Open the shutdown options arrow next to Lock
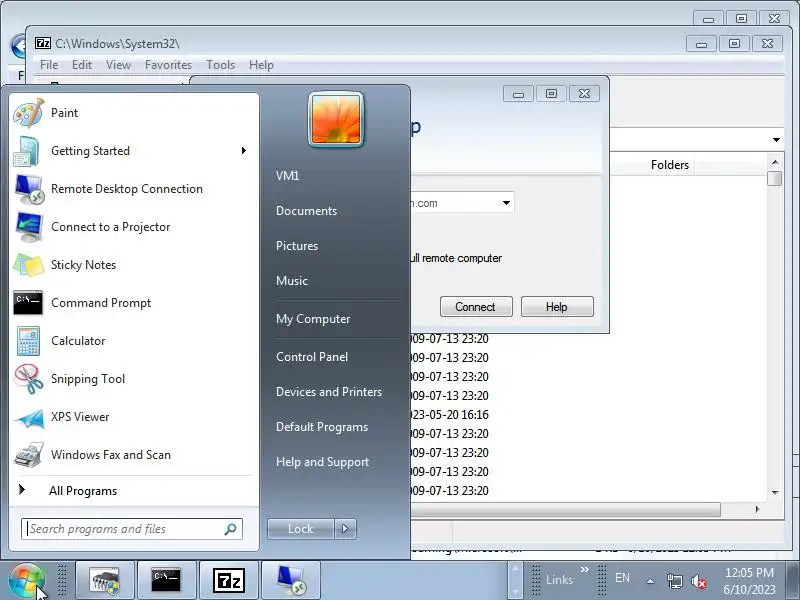The image size is (800, 600). coord(345,529)
